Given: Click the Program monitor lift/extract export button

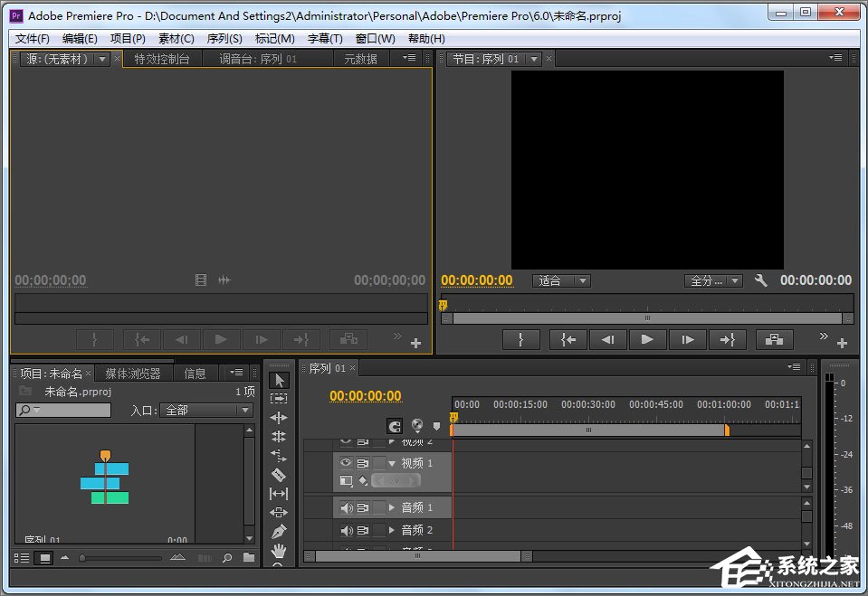Looking at the screenshot, I should point(774,339).
